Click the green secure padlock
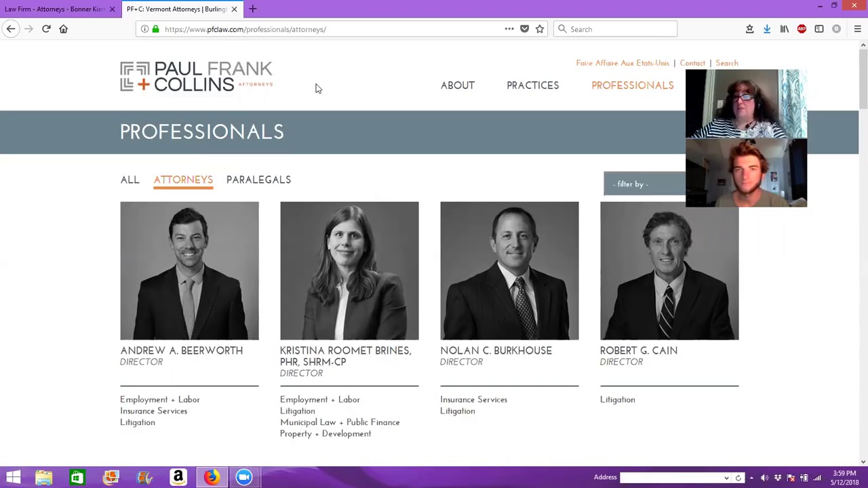868x488 pixels. tap(156, 29)
